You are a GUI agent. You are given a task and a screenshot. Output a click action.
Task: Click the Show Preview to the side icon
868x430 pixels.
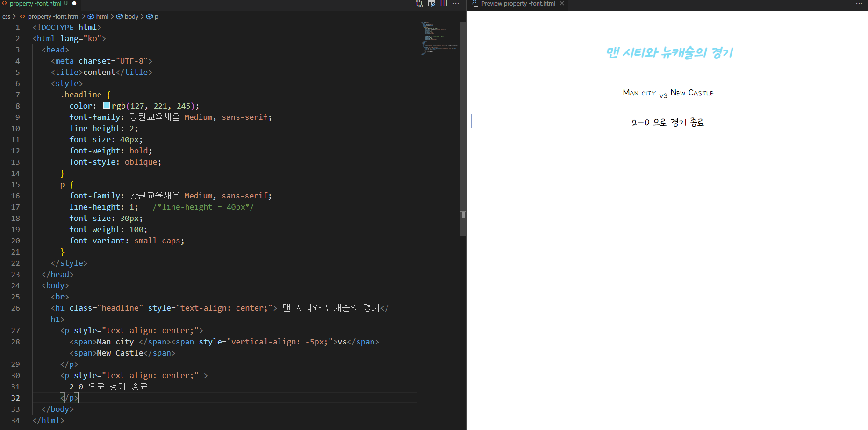pos(431,3)
